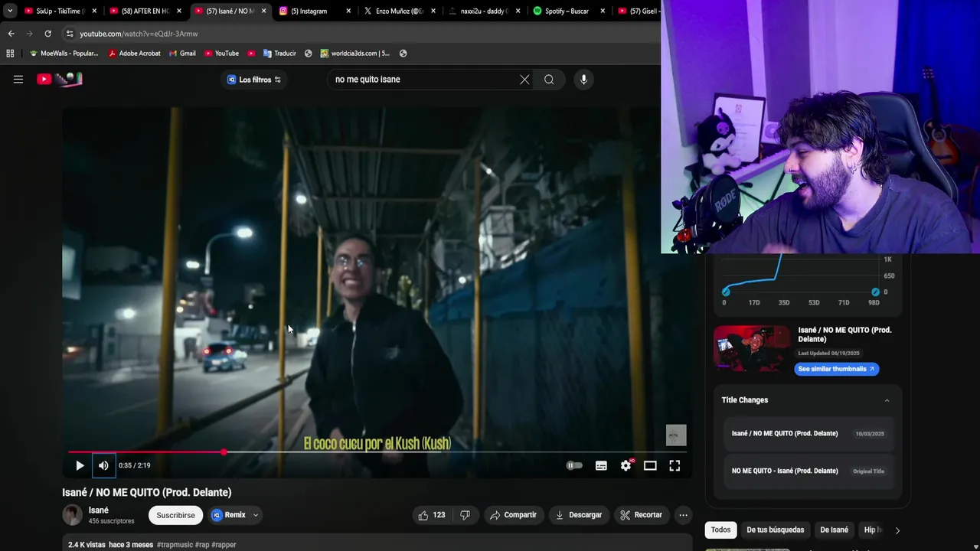Show more filter chips with right arrow
980x551 pixels.
(897, 530)
